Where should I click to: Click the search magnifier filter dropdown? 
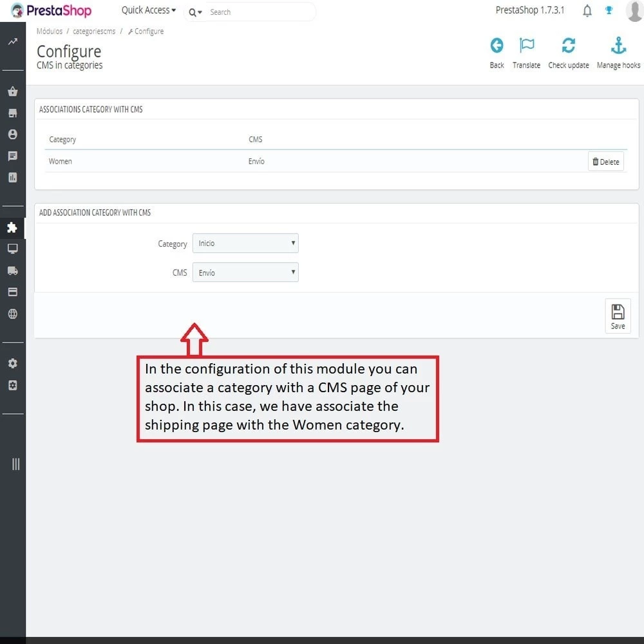tap(195, 12)
